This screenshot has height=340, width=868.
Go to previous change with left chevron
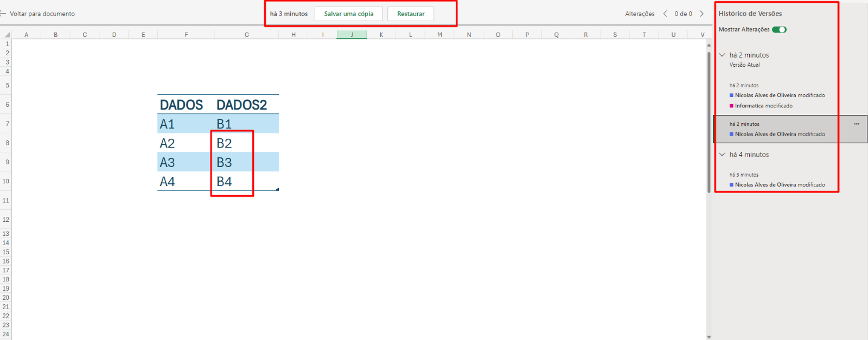(x=665, y=14)
